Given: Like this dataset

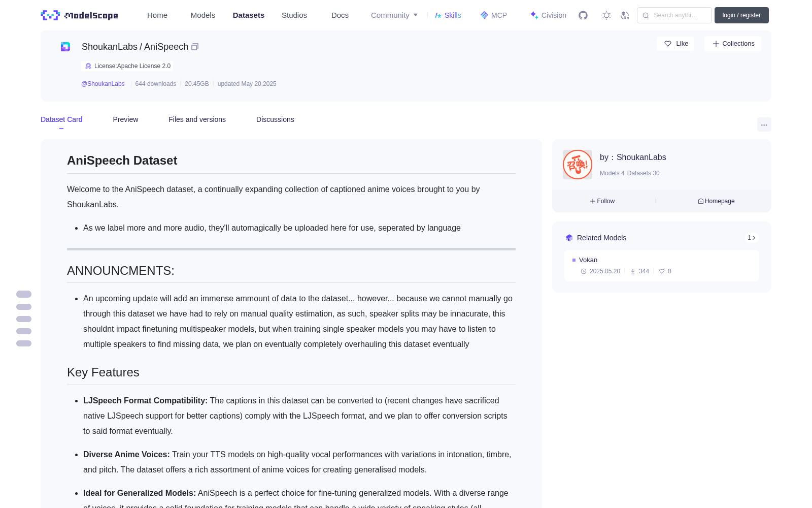Looking at the screenshot, I should coord(675,44).
